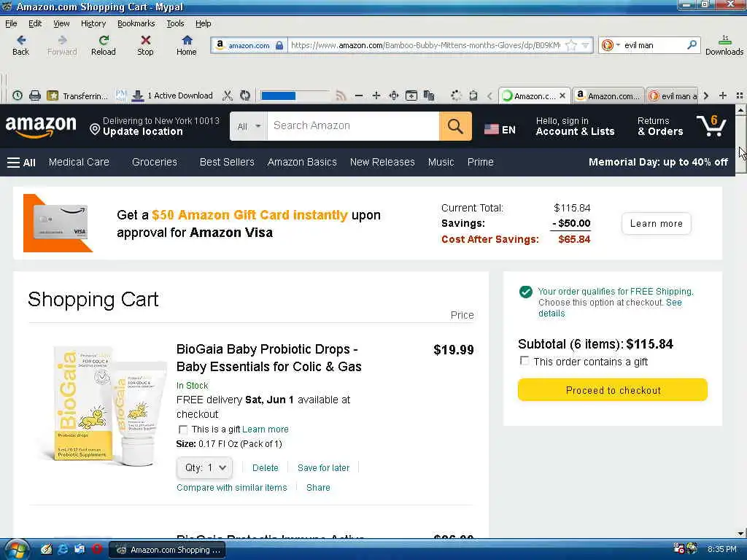Click the Search Amazon input field

click(x=353, y=126)
